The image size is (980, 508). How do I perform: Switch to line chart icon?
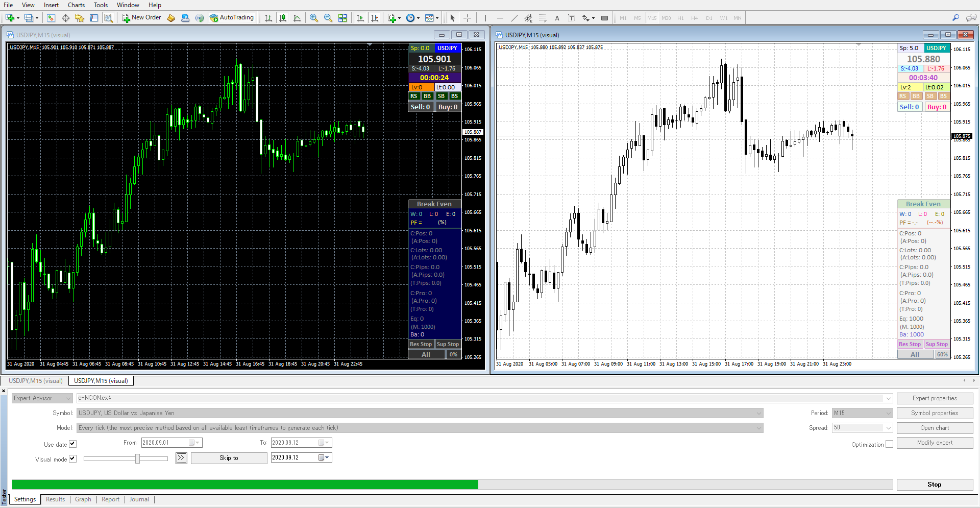[x=297, y=18]
